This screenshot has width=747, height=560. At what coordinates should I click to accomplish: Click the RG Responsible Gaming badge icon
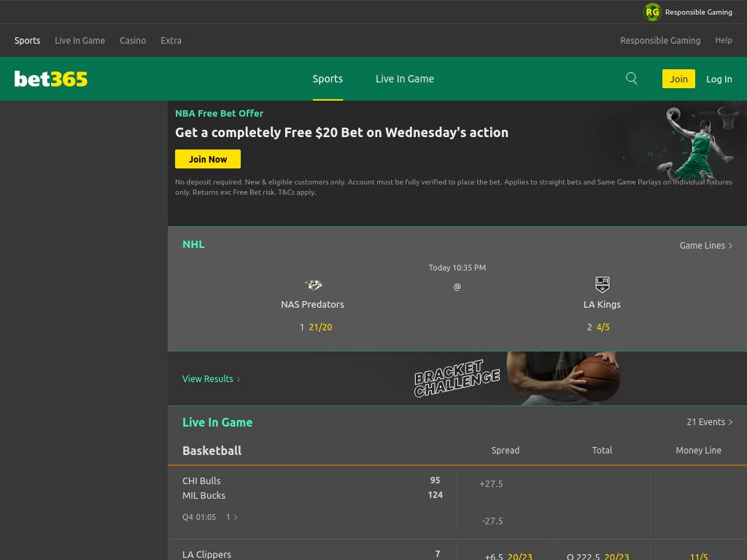[x=652, y=12]
